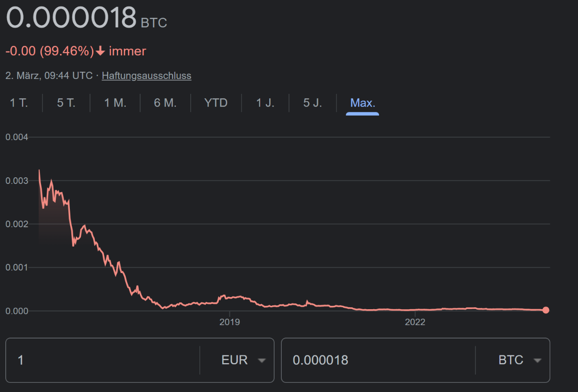
Task: Click the -0.00 (99.46%) change text
Action: click(x=50, y=51)
